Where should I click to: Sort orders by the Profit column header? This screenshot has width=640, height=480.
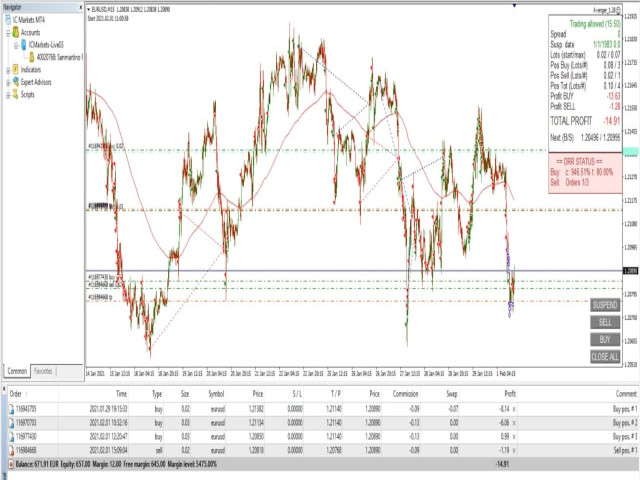(x=510, y=394)
